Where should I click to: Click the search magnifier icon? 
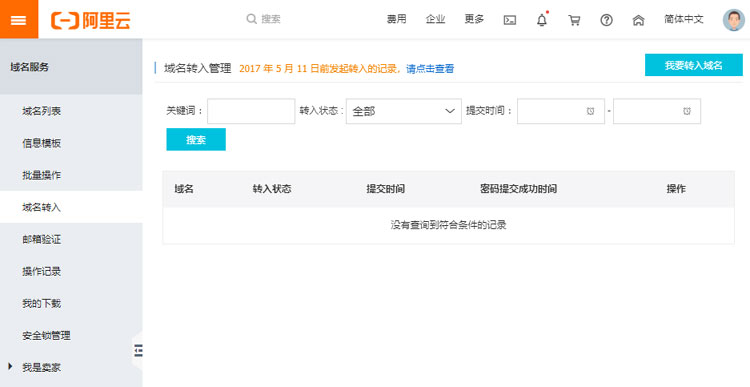[252, 19]
